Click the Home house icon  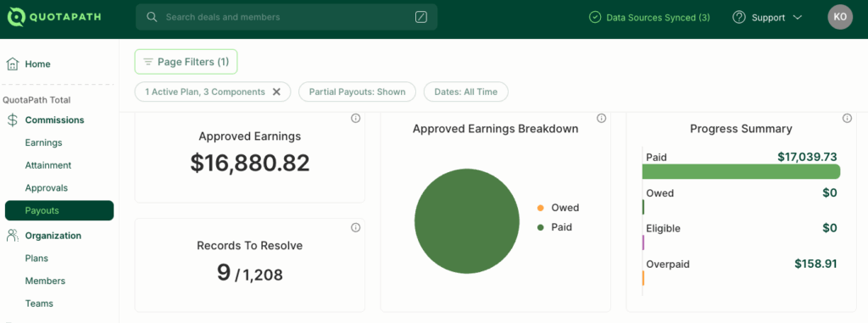click(x=12, y=64)
